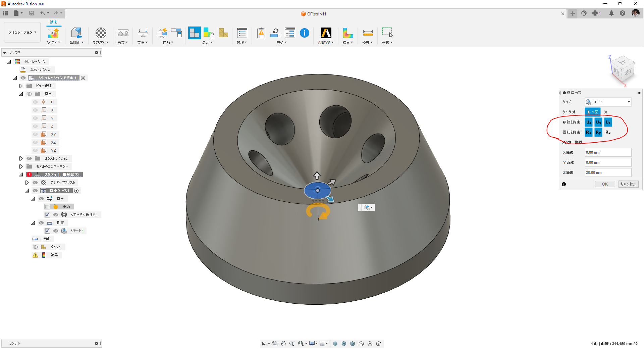Select the 荷重 (Load) toolbar icon
This screenshot has width=644, height=349.
(143, 33)
